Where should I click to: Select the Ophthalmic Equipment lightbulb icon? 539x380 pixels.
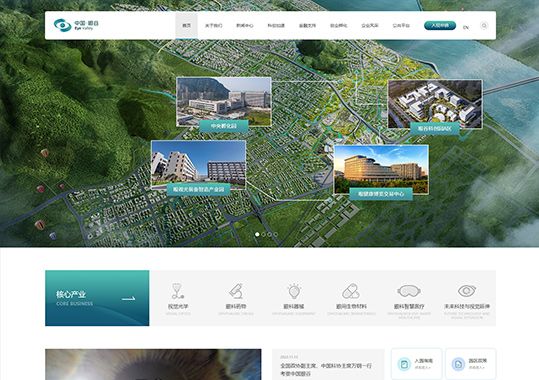pos(294,291)
